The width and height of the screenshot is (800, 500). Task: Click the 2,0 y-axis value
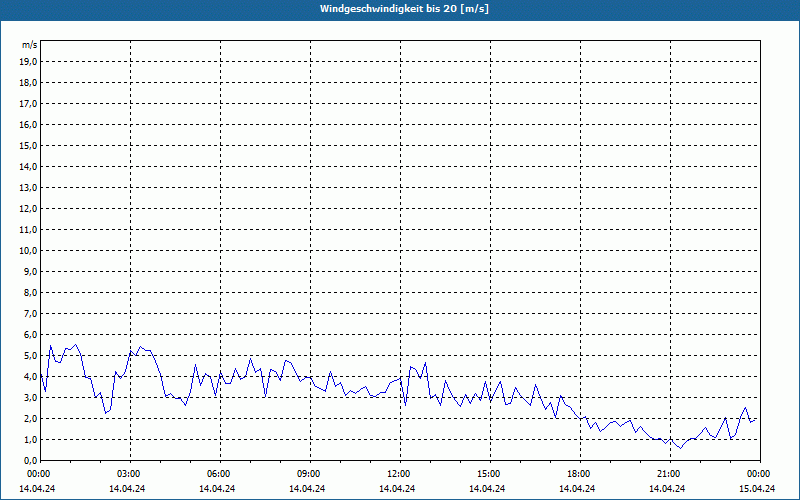pos(30,418)
